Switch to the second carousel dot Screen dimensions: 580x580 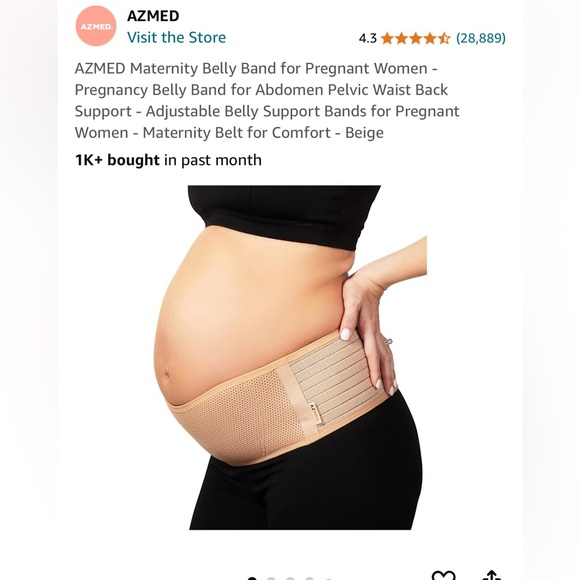(x=271, y=578)
